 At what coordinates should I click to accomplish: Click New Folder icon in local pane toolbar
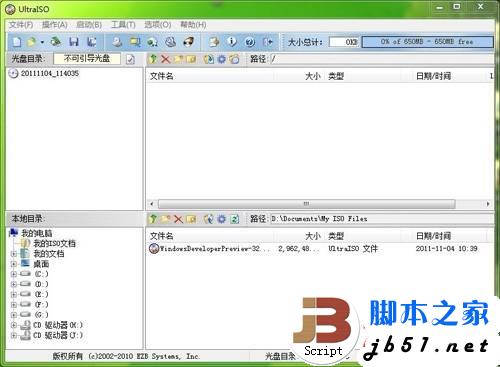[x=166, y=219]
